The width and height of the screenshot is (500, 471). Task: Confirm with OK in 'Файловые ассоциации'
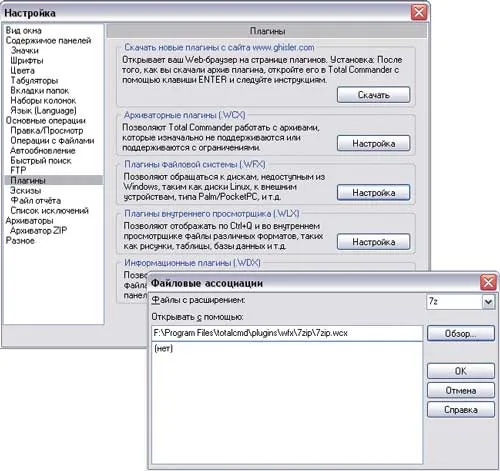click(x=460, y=371)
